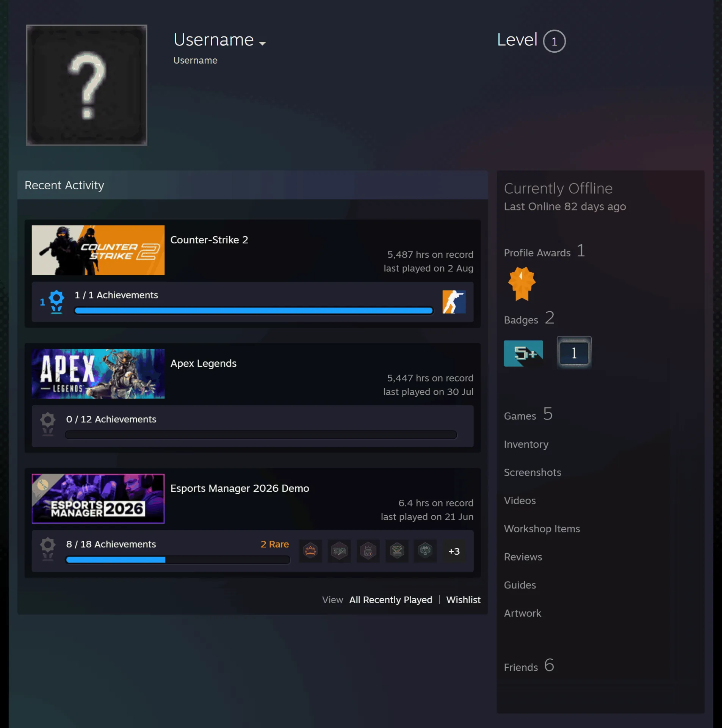The height and width of the screenshot is (728, 722).
Task: Click the Level 1 circle badge
Action: 554,41
